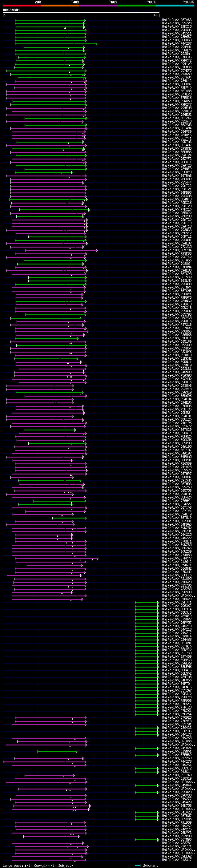Viewport: 197px width, 868px height.
Task: Click label UniRef100_O18317
Action: (x=177, y=860)
